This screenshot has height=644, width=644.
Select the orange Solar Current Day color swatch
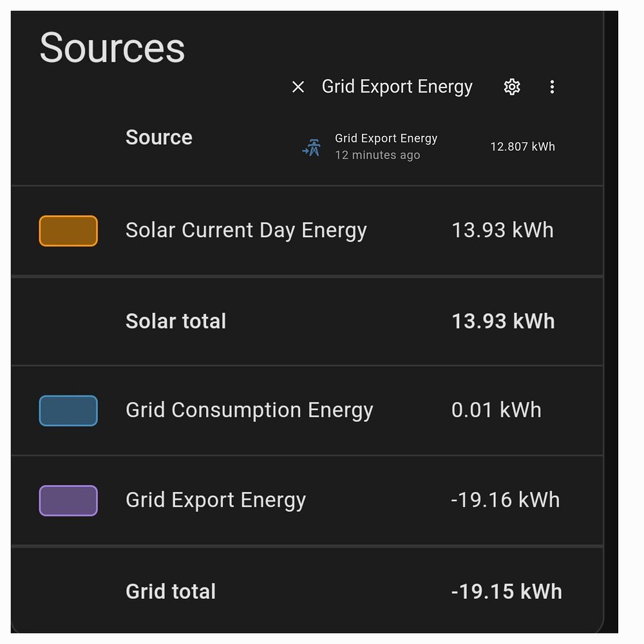pyautogui.click(x=68, y=230)
